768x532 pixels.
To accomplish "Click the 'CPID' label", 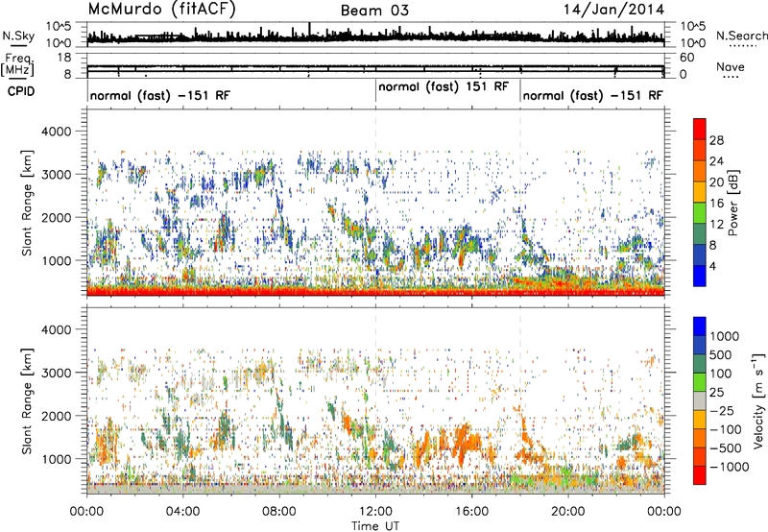I will [x=21, y=91].
